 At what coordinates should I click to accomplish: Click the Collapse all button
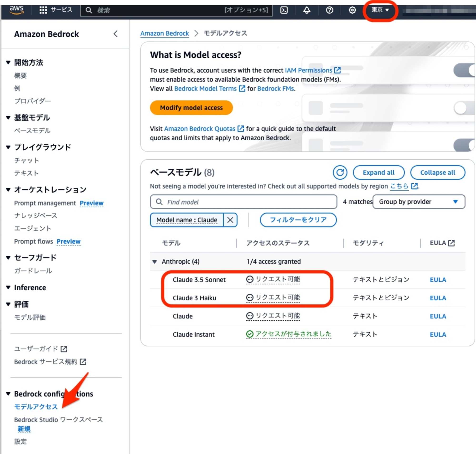[437, 172]
